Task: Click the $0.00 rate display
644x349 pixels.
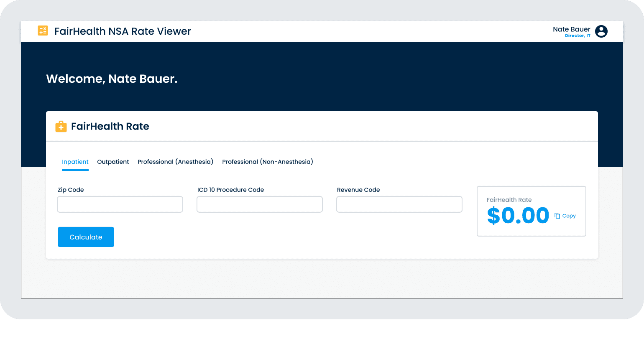Action: [x=518, y=216]
